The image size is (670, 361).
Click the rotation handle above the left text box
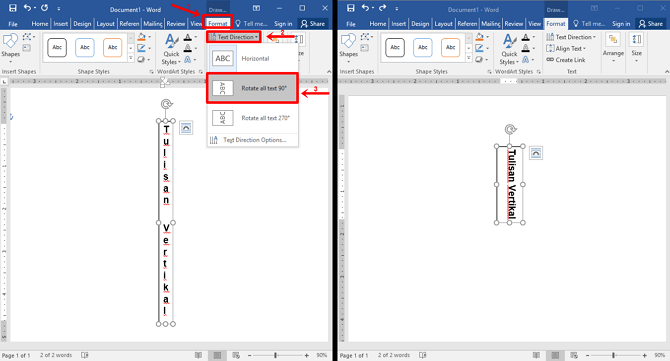coord(166,104)
